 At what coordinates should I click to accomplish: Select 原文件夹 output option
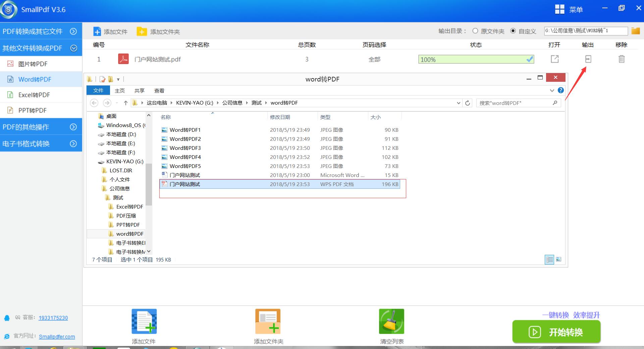coord(475,31)
